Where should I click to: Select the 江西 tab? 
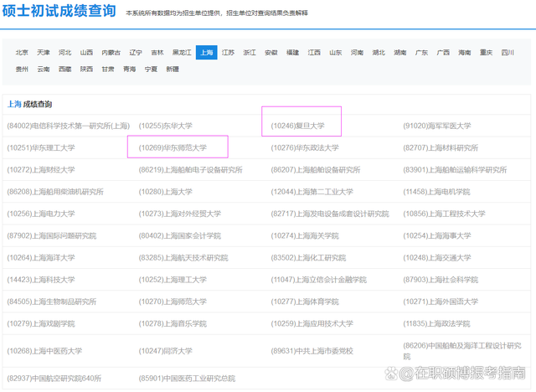pyautogui.click(x=314, y=52)
